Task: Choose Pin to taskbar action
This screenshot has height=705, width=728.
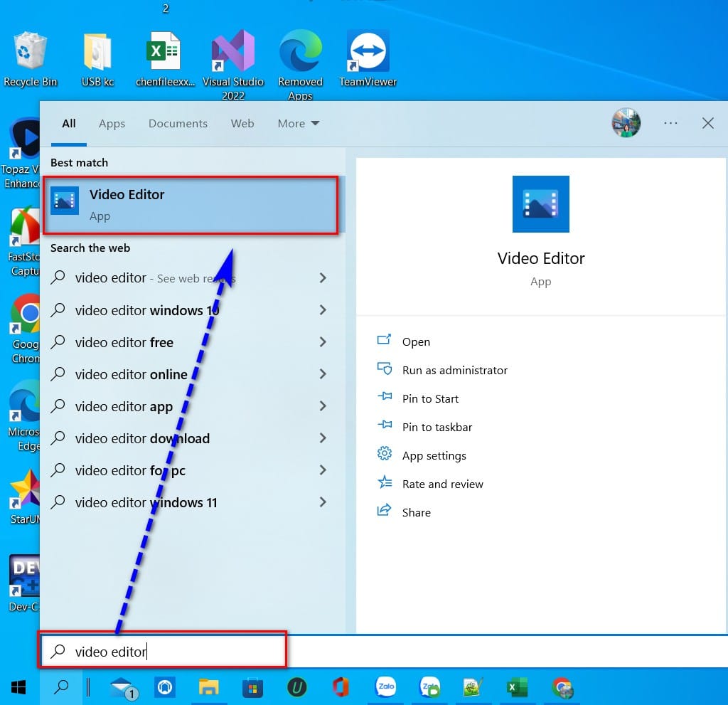Action: [437, 427]
